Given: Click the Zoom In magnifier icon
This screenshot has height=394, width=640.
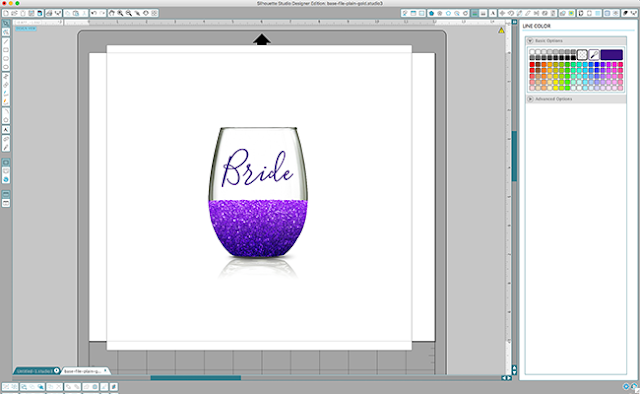Looking at the screenshot, I should coord(120,13).
